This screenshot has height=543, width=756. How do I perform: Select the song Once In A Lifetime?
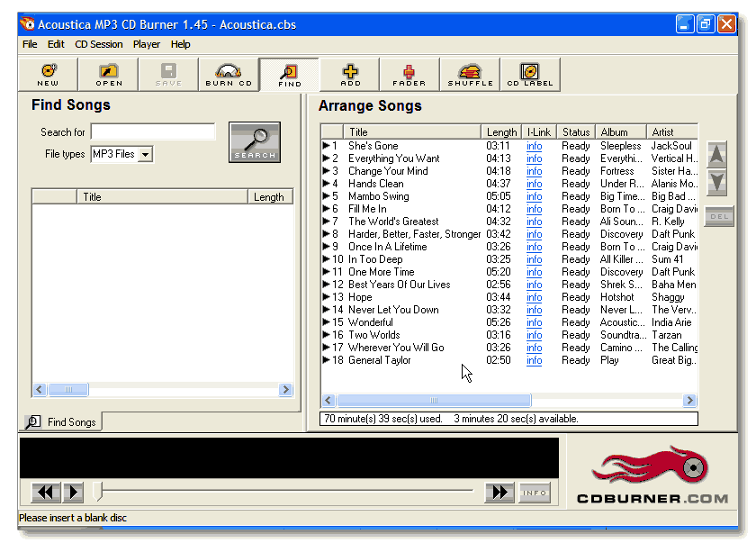(x=388, y=247)
